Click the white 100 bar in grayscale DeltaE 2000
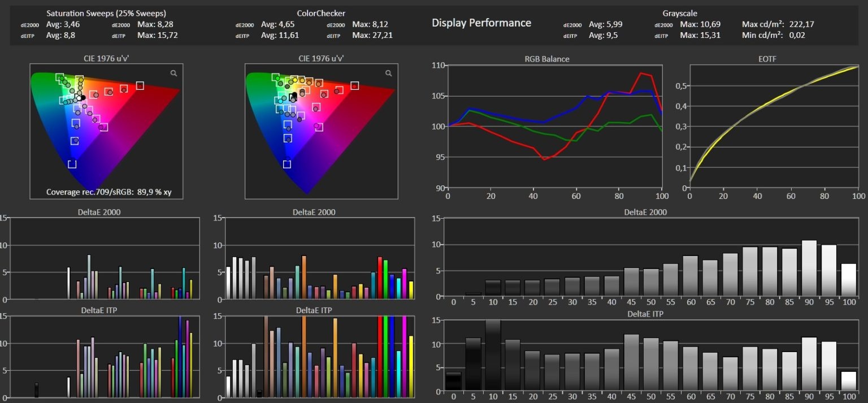868x403 pixels. pyautogui.click(x=848, y=280)
